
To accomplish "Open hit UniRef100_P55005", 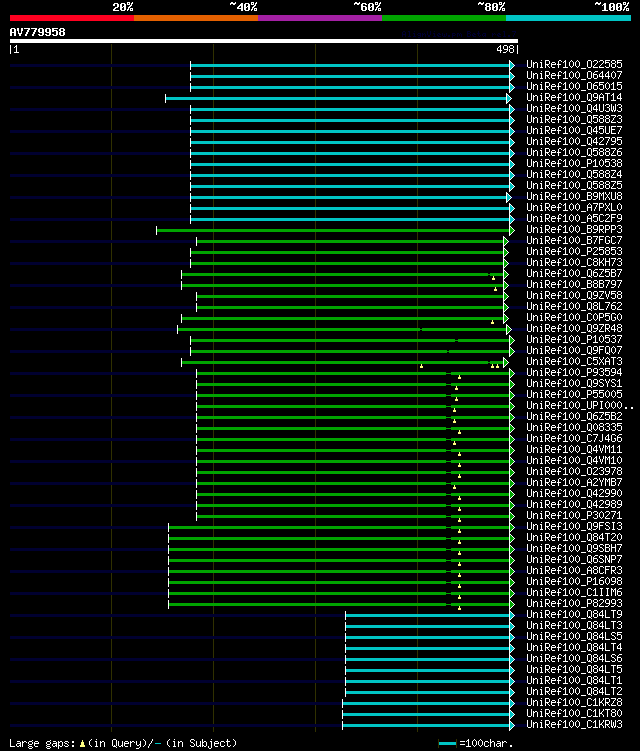I will click(x=574, y=395).
